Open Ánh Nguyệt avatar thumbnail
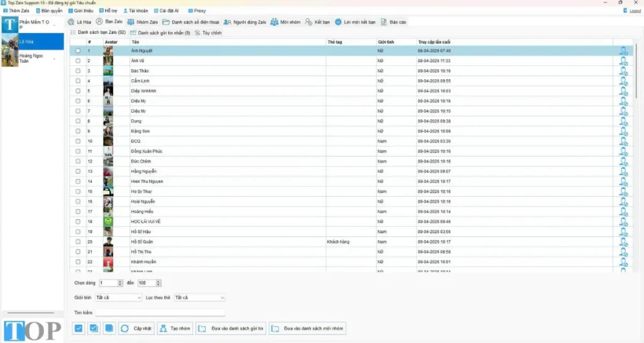 coord(108,51)
